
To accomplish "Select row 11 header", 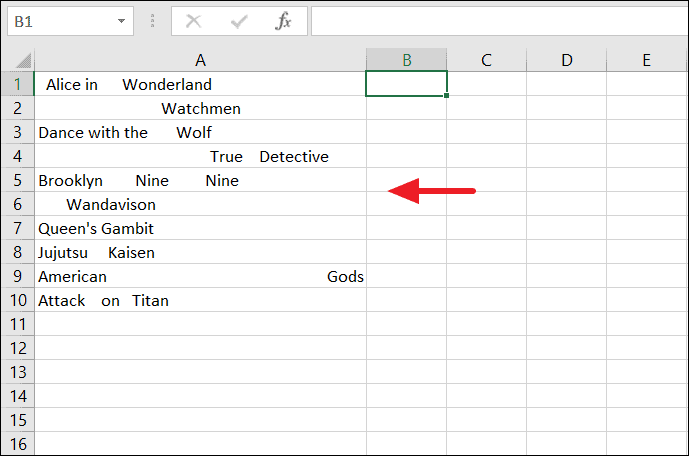I will (18, 324).
